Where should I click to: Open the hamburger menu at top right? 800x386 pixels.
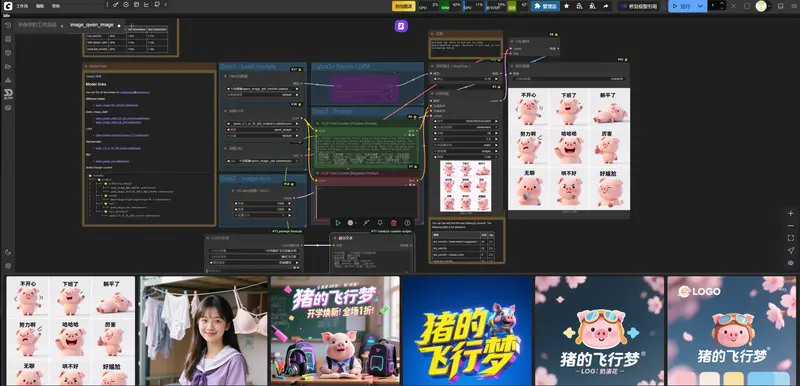(x=793, y=6)
